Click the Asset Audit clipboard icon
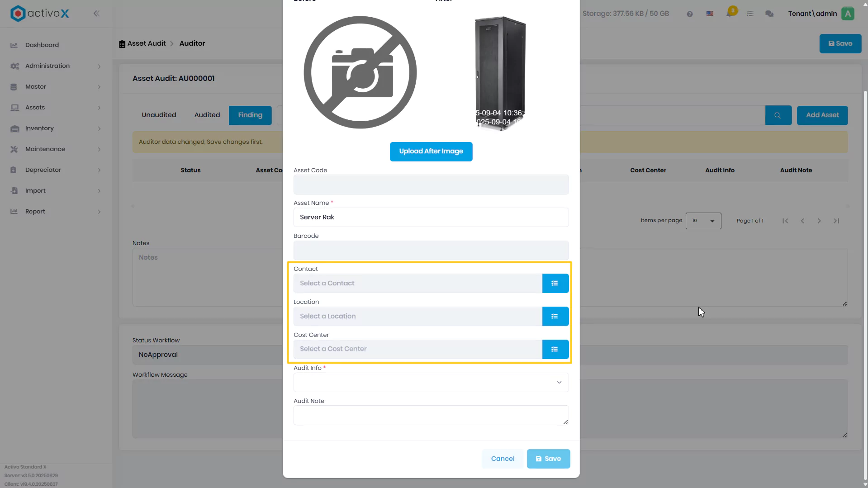868x488 pixels. tap(122, 44)
